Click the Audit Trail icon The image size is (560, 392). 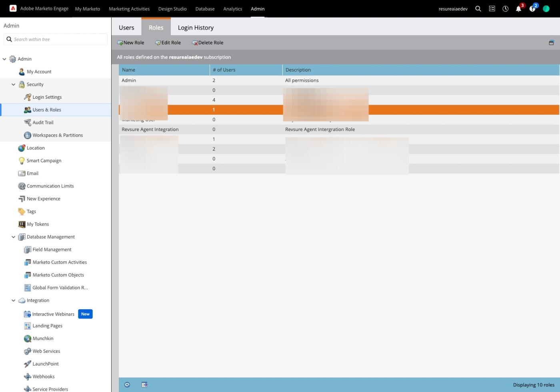point(28,122)
